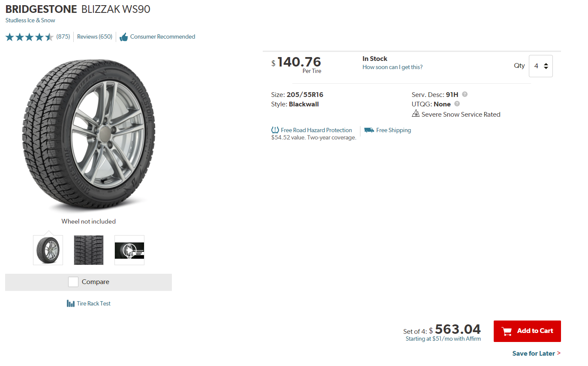Click the Add to Cart button

point(527,331)
